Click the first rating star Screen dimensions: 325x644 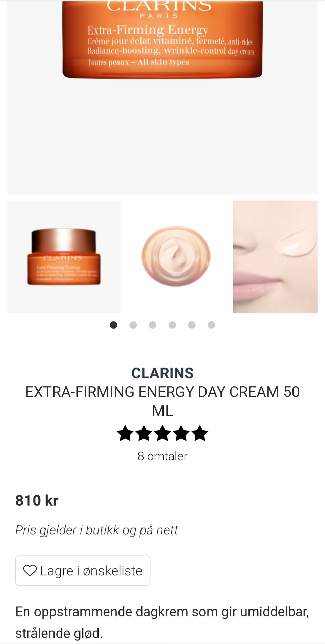[x=125, y=433]
